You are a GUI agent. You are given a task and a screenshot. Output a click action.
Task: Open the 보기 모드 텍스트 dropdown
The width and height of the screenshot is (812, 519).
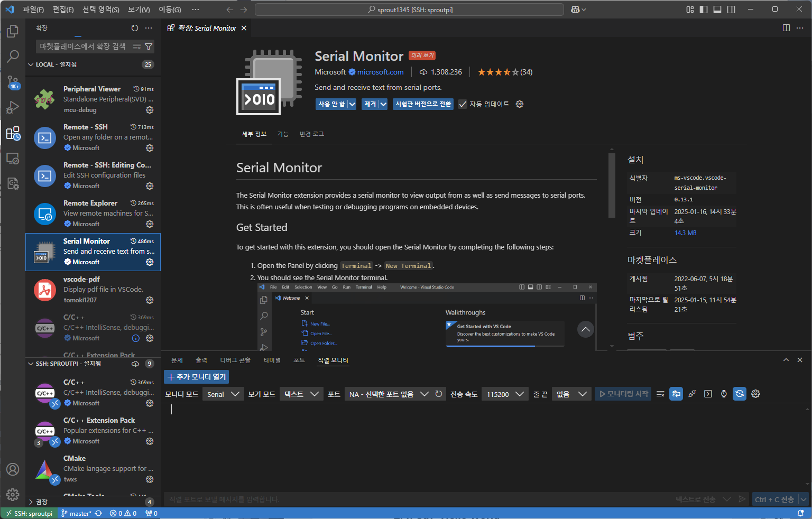[x=301, y=394]
